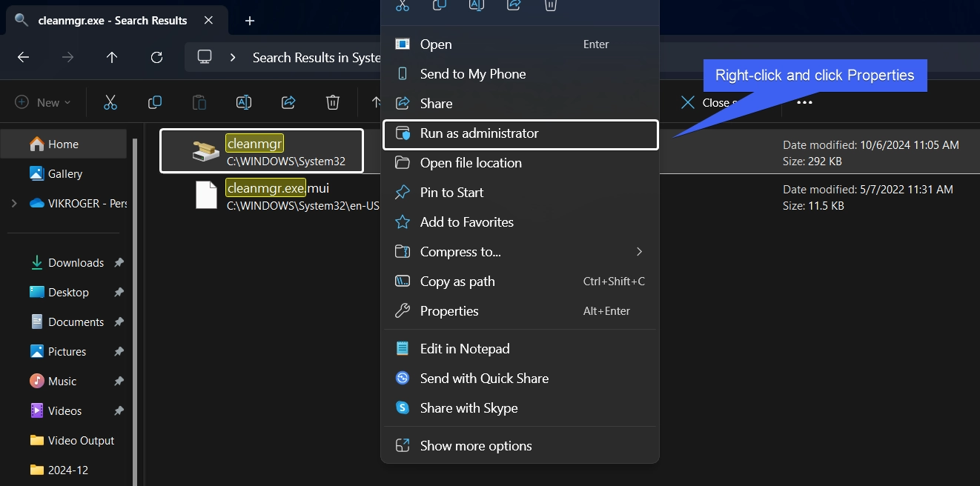Choose Share with Skype
Image resolution: width=980 pixels, height=486 pixels.
(519, 408)
